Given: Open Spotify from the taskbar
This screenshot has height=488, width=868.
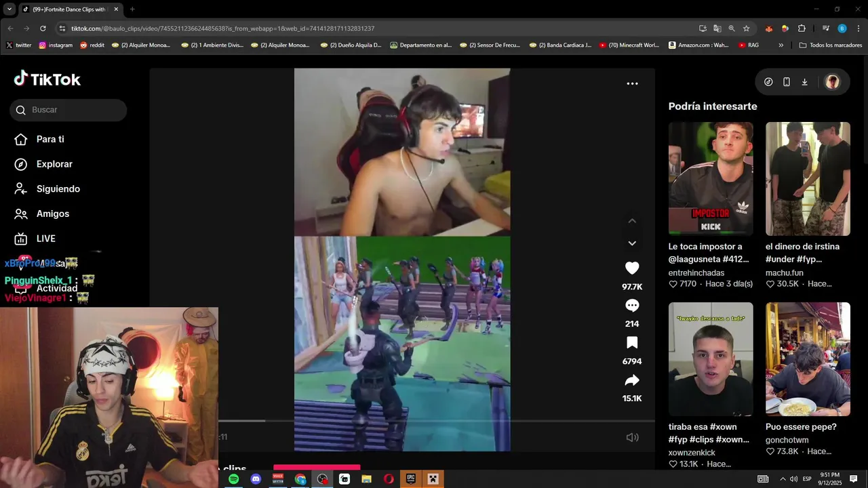Looking at the screenshot, I should click(233, 479).
